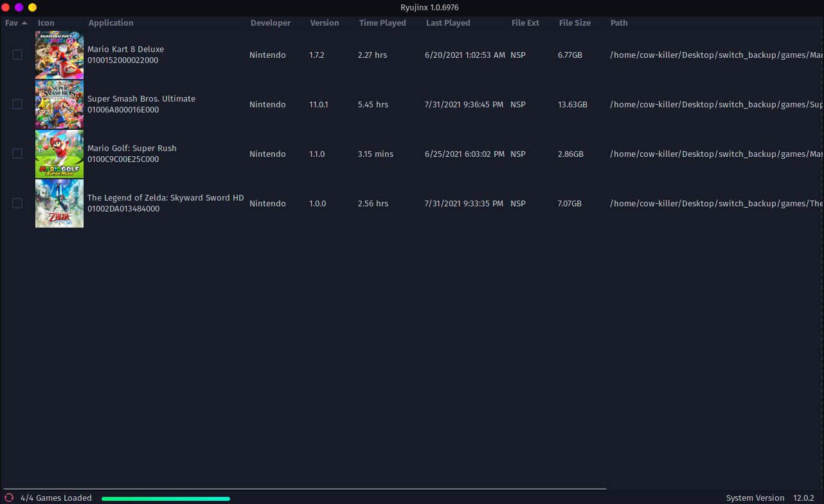Click the green game loading progress bar

[166, 498]
